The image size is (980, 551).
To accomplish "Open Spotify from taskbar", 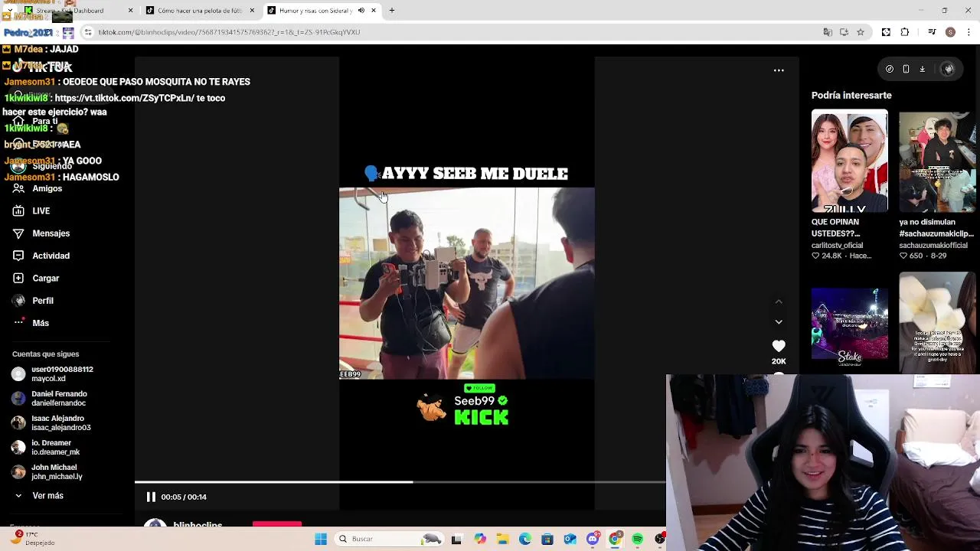I will 638,540.
